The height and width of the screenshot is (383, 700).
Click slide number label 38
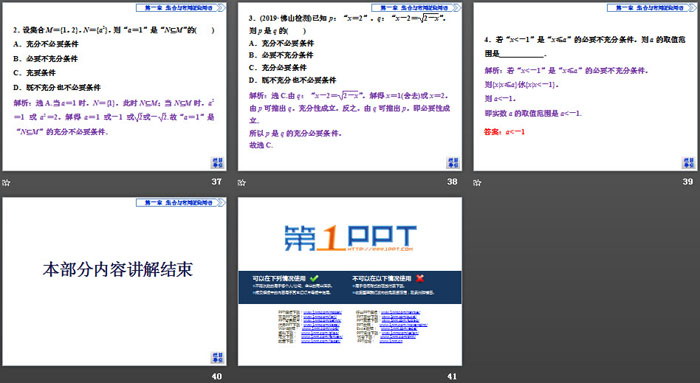tap(452, 181)
